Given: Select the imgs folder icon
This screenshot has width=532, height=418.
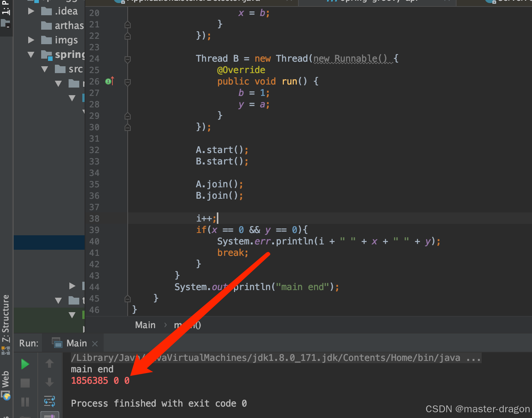Looking at the screenshot, I should click(46, 40).
